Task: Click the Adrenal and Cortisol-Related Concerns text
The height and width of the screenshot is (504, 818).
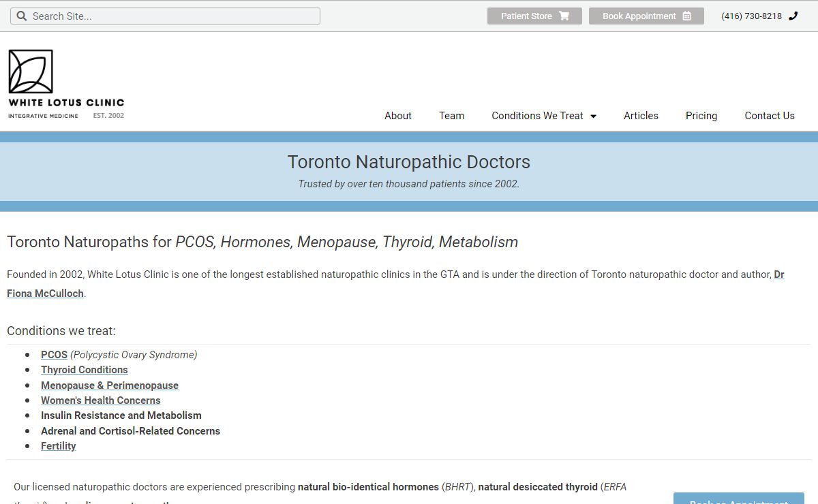Action: click(x=130, y=431)
